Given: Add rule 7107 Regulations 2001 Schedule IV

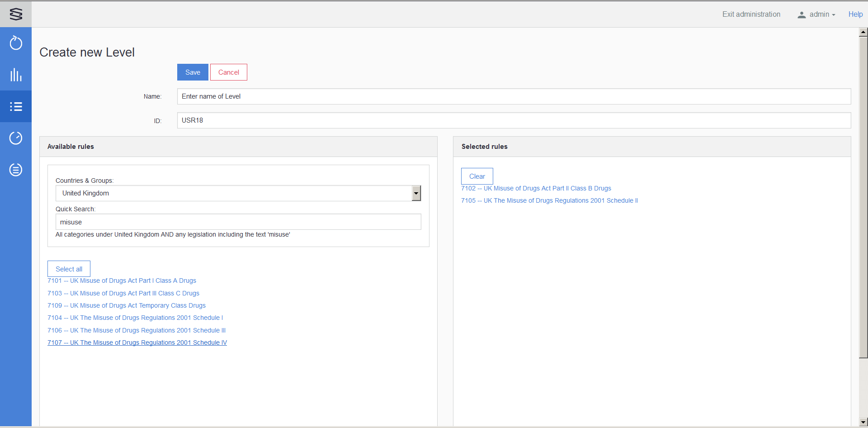Looking at the screenshot, I should tap(137, 342).
